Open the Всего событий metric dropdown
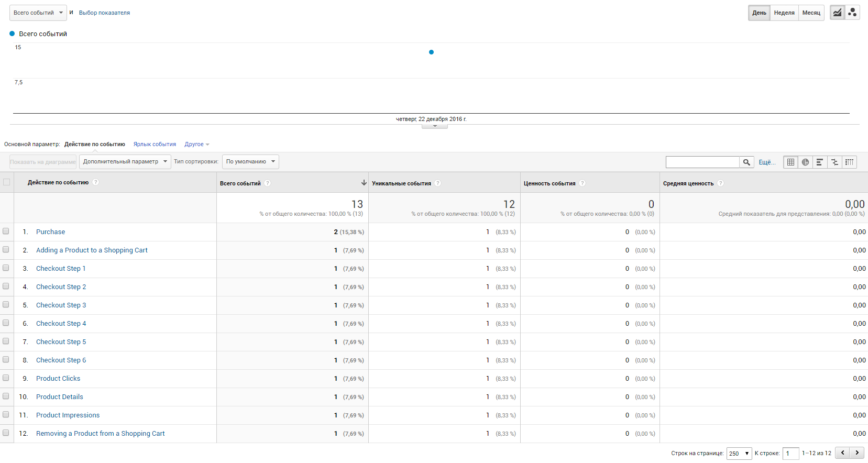 pyautogui.click(x=38, y=13)
